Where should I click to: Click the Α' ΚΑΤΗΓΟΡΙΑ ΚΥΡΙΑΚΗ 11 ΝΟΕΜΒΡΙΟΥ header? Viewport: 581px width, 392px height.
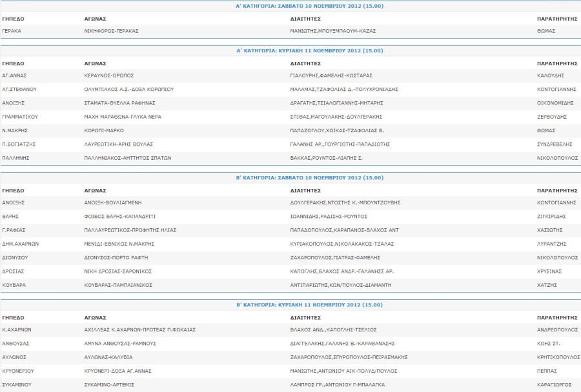point(309,51)
